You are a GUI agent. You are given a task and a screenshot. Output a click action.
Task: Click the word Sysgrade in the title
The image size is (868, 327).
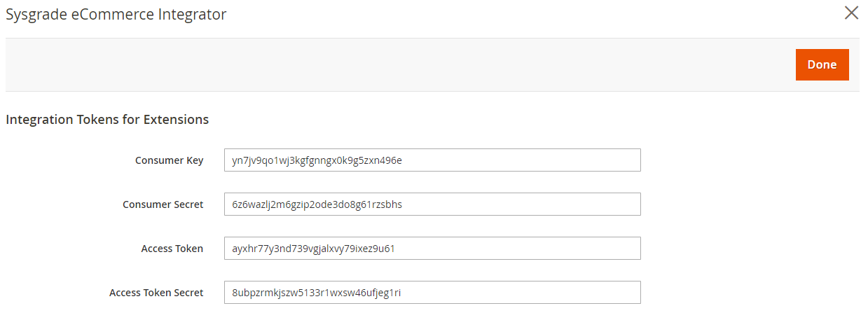[36, 15]
